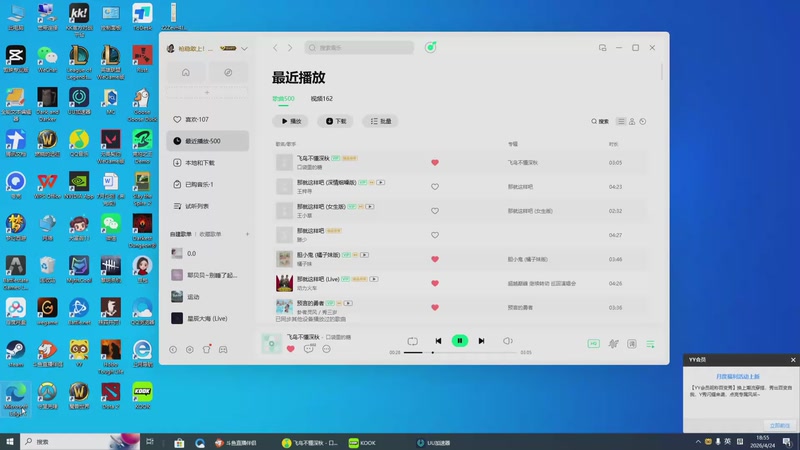This screenshot has width=800, height=450.
Task: Open settings circle icon at sidebar bottom
Action: [x=190, y=349]
